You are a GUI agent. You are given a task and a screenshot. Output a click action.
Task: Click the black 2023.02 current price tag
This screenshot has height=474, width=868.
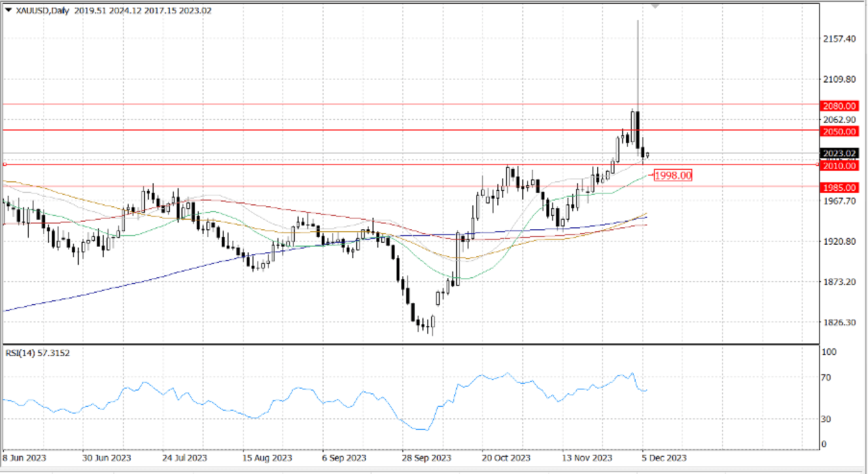[839, 154]
